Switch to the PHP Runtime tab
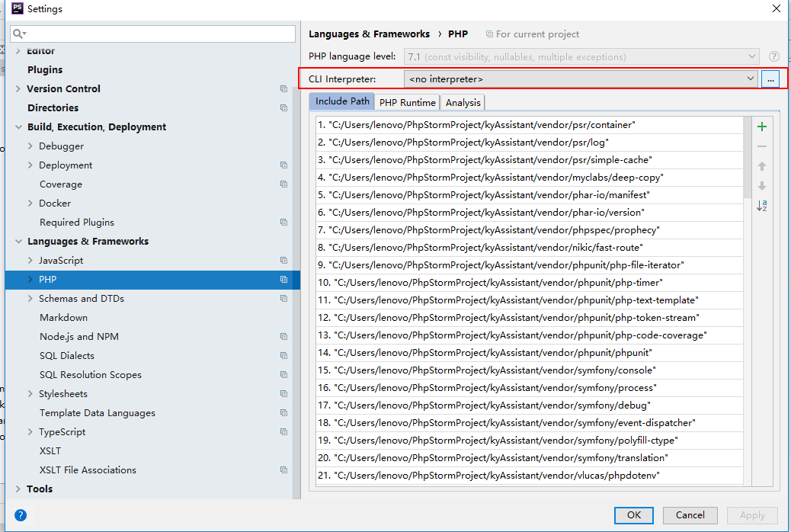Image resolution: width=791 pixels, height=532 pixels. click(x=407, y=102)
